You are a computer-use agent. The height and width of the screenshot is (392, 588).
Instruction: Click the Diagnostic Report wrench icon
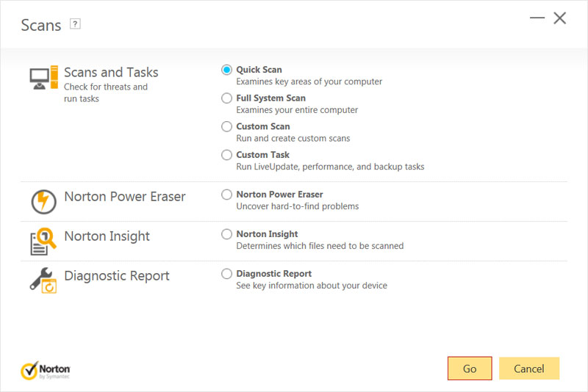43,280
